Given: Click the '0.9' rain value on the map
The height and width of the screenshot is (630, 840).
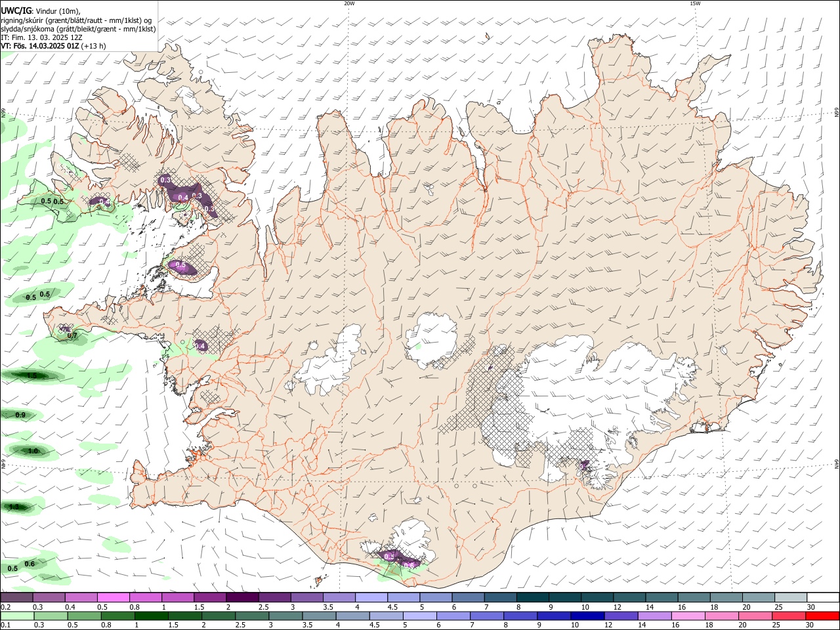Looking at the screenshot, I should 20,415.
